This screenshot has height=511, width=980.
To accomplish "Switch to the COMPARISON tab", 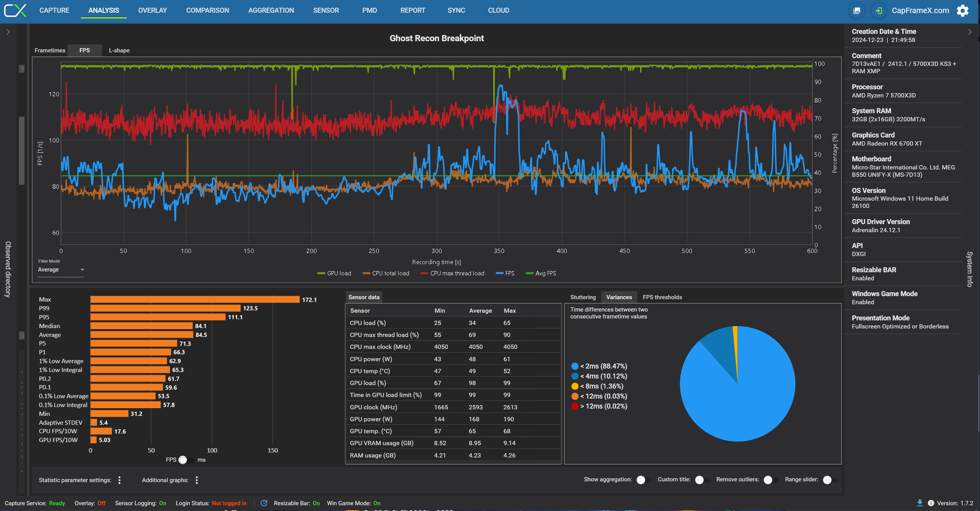I will (207, 10).
